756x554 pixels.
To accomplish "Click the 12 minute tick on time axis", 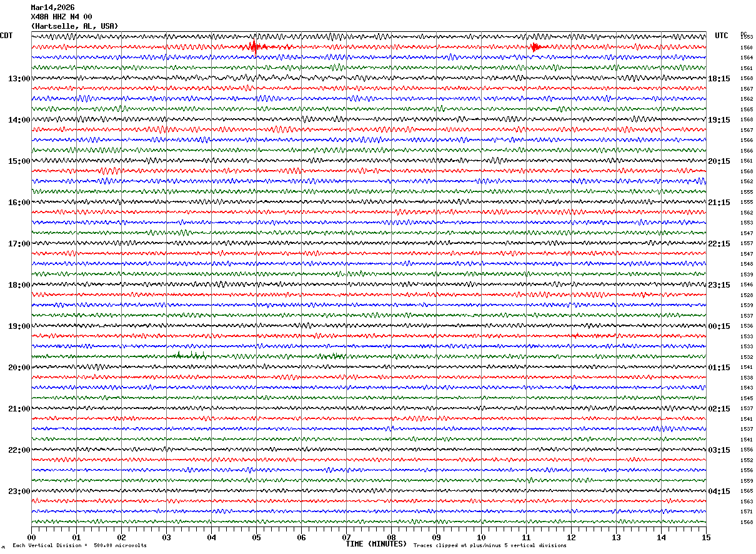I will (x=571, y=537).
